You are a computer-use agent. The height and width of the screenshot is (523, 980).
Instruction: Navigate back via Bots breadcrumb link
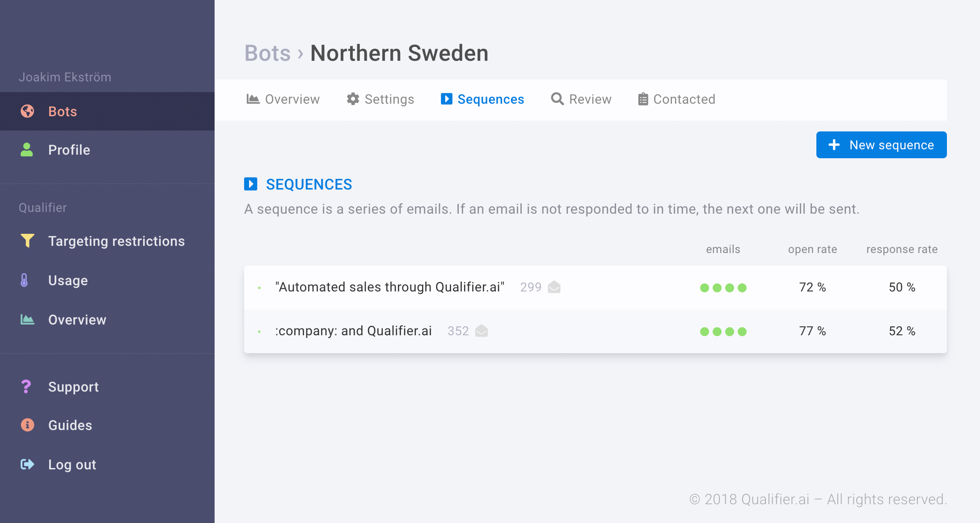[x=267, y=53]
